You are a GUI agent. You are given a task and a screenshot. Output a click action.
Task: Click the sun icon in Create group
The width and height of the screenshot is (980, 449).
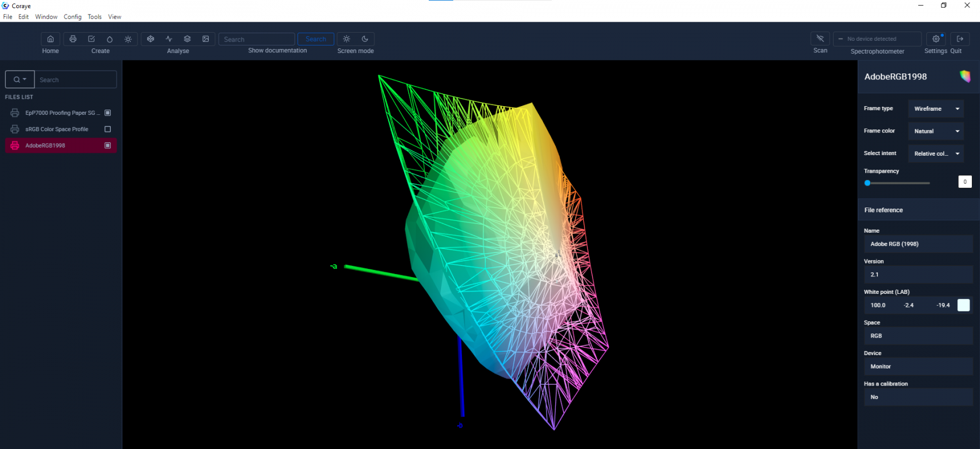(128, 39)
